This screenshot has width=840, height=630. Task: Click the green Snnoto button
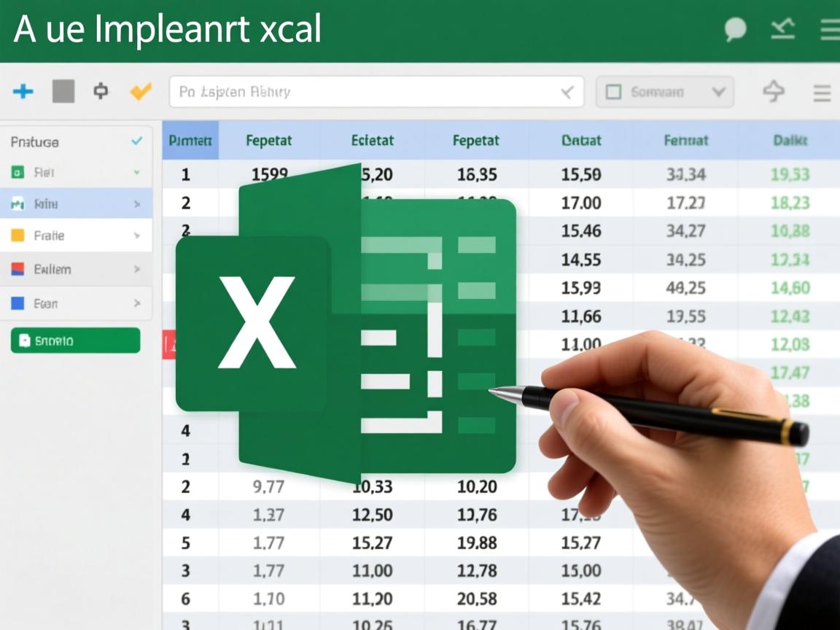(76, 341)
